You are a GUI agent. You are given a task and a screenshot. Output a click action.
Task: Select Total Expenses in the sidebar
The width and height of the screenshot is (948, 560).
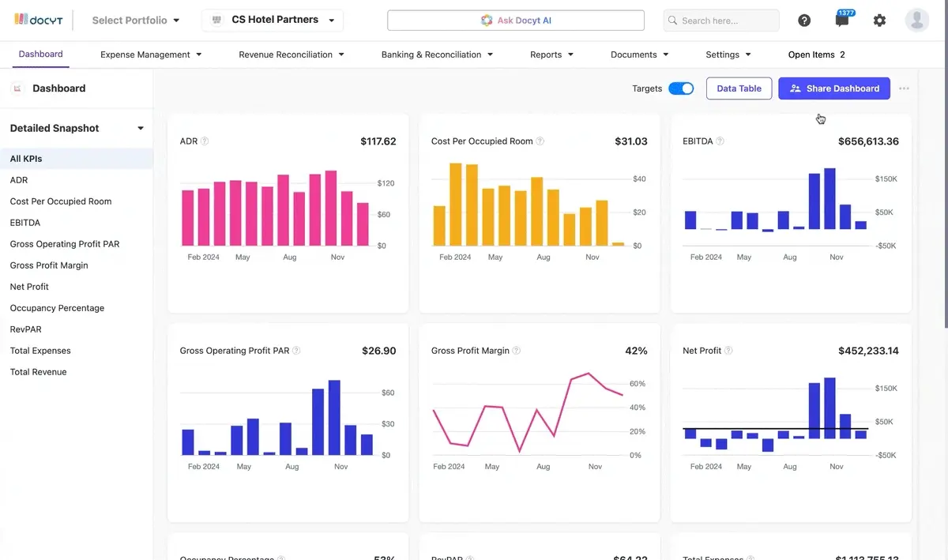coord(76,351)
